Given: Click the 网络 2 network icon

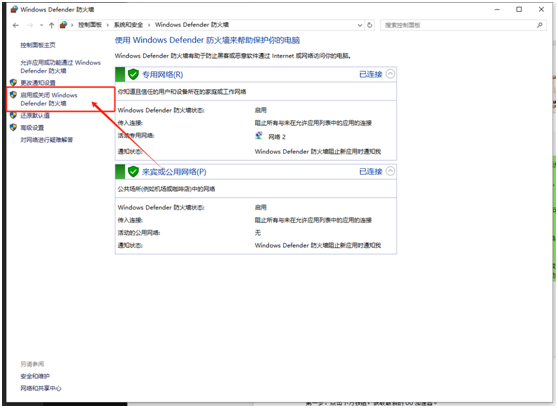Looking at the screenshot, I should pos(259,136).
